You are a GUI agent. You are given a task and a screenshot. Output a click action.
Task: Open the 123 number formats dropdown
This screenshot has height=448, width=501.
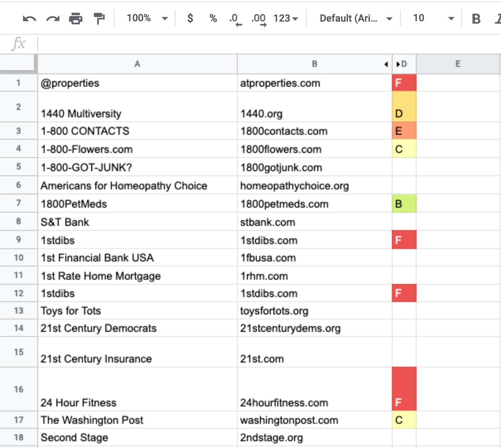tap(286, 18)
